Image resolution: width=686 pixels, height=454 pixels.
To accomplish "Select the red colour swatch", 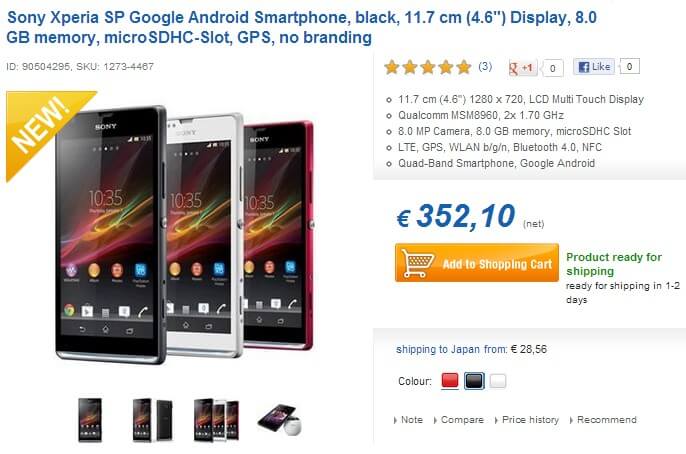I will (450, 381).
